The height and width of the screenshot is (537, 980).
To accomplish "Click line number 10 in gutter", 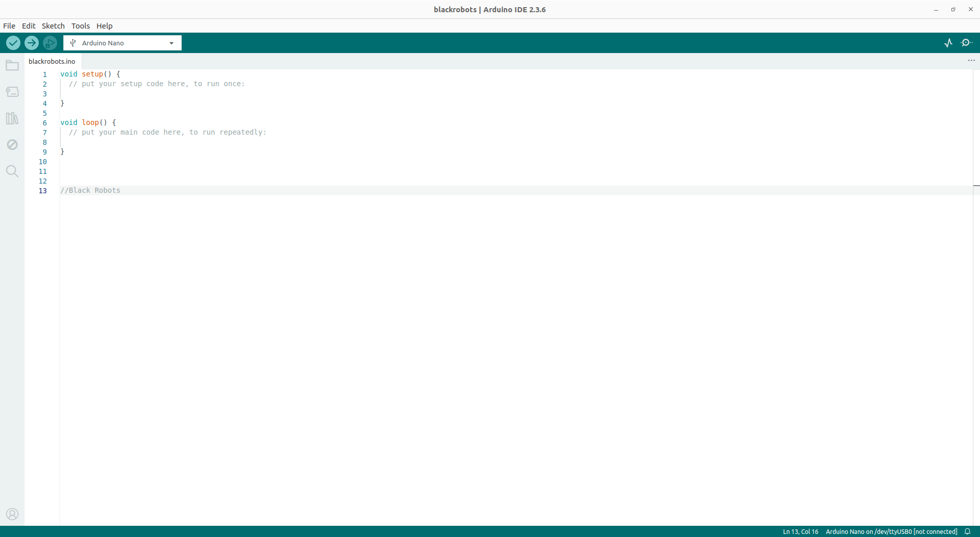I will [x=43, y=162].
